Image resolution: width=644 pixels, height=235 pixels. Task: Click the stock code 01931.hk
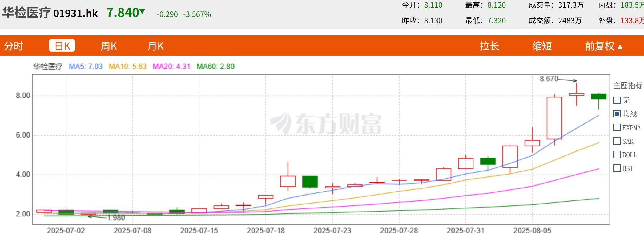coord(76,13)
